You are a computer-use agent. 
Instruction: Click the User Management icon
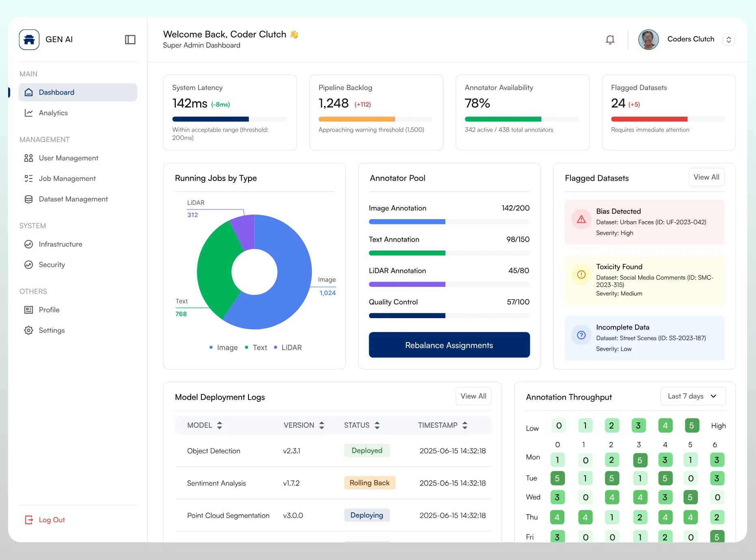click(28, 158)
